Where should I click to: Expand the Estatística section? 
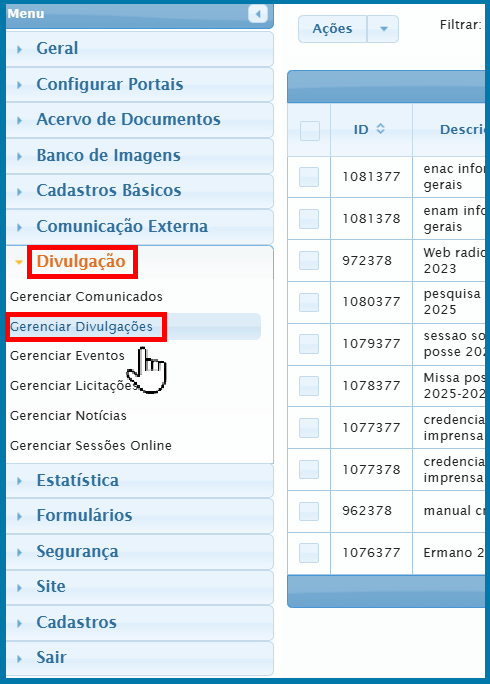[x=140, y=481]
